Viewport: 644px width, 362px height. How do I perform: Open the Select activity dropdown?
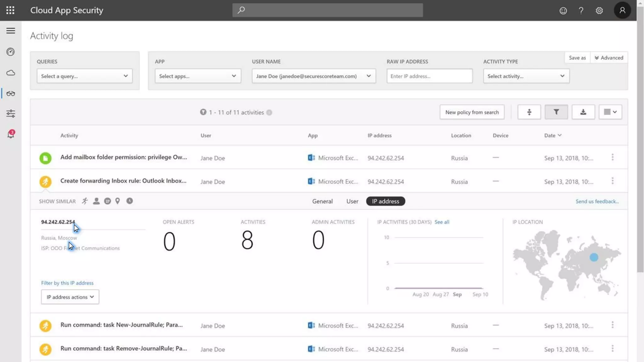pos(526,76)
